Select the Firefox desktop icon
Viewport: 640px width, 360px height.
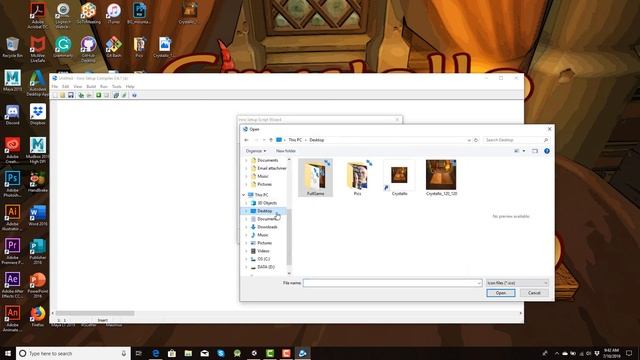38,316
